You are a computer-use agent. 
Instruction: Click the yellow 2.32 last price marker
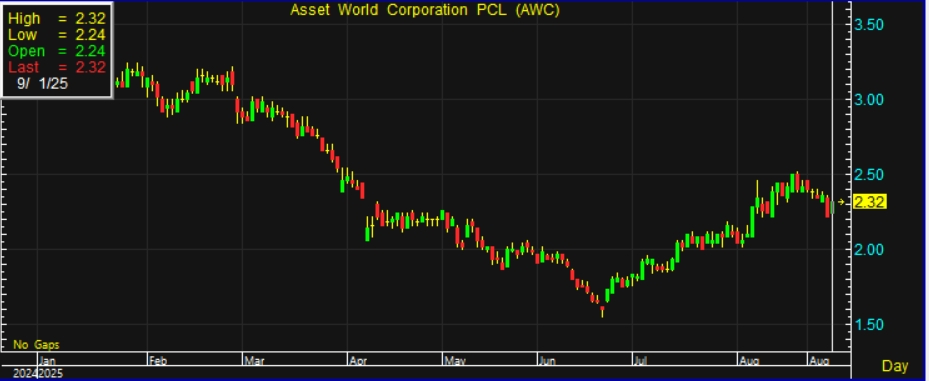tap(871, 203)
